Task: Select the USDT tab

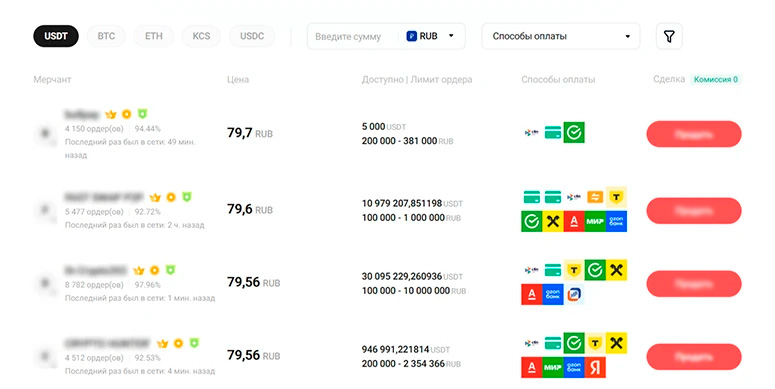Action: click(56, 36)
